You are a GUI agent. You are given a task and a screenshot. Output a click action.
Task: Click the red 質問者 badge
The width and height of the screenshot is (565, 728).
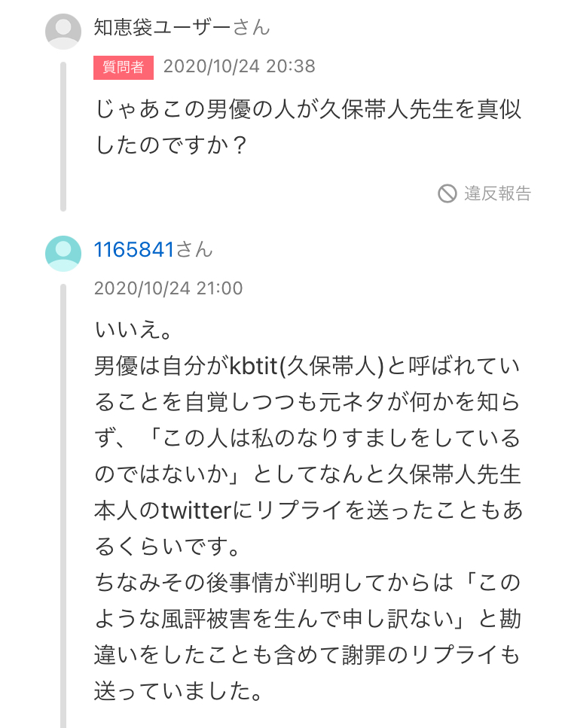pos(124,66)
